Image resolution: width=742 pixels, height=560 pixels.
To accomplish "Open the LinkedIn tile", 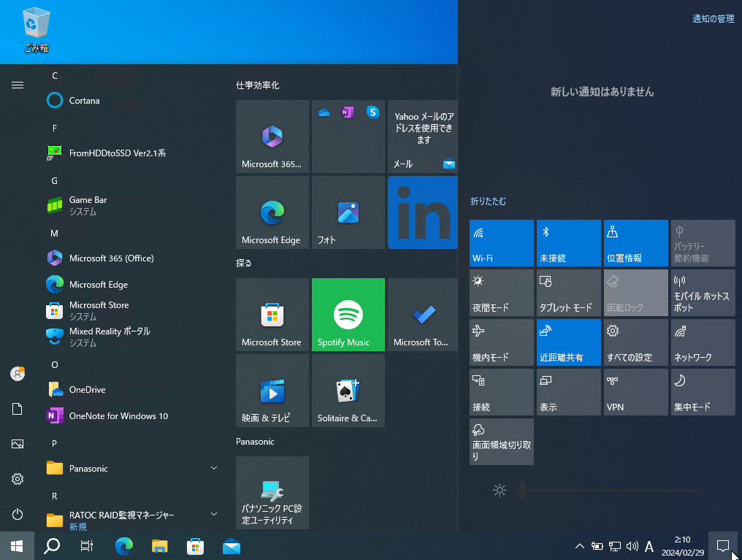I will coord(423,212).
